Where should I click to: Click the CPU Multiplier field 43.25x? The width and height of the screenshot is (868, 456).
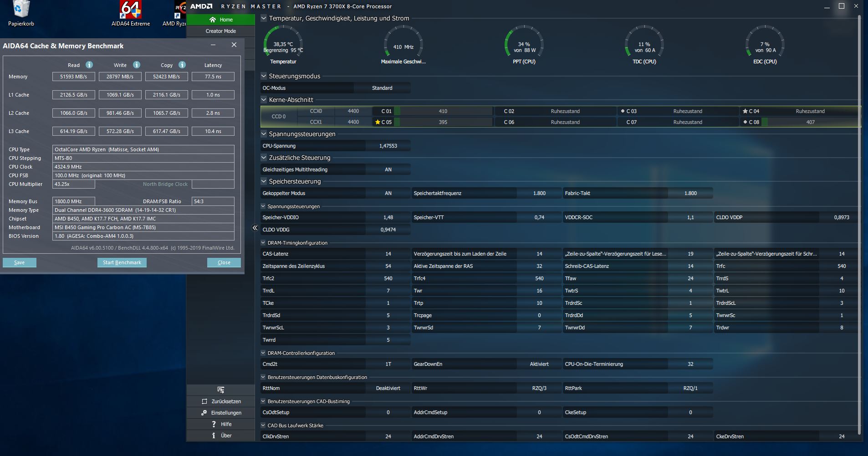click(74, 184)
